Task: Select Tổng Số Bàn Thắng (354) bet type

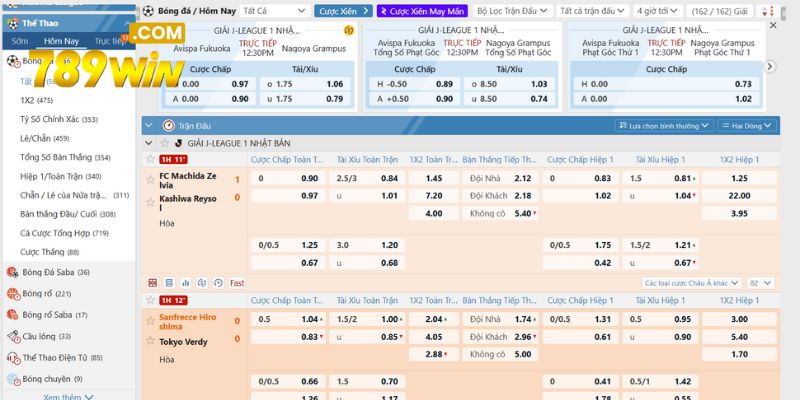Action: 65,158
